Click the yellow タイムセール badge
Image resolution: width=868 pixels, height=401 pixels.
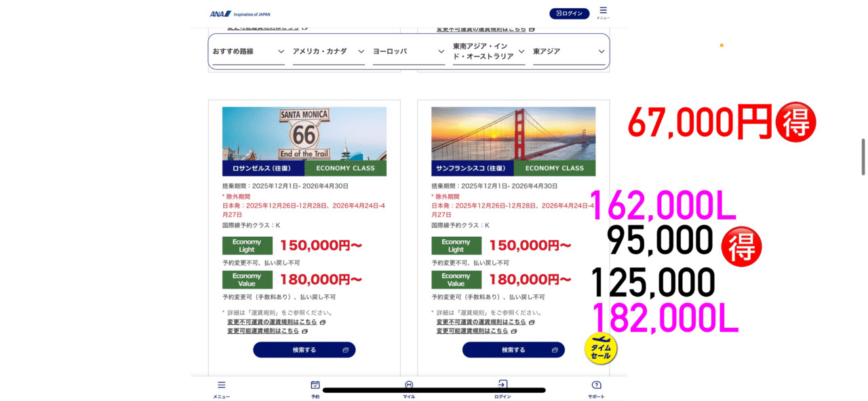point(601,349)
